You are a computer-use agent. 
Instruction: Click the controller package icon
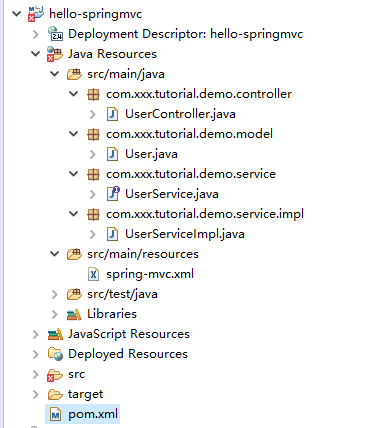[93, 94]
